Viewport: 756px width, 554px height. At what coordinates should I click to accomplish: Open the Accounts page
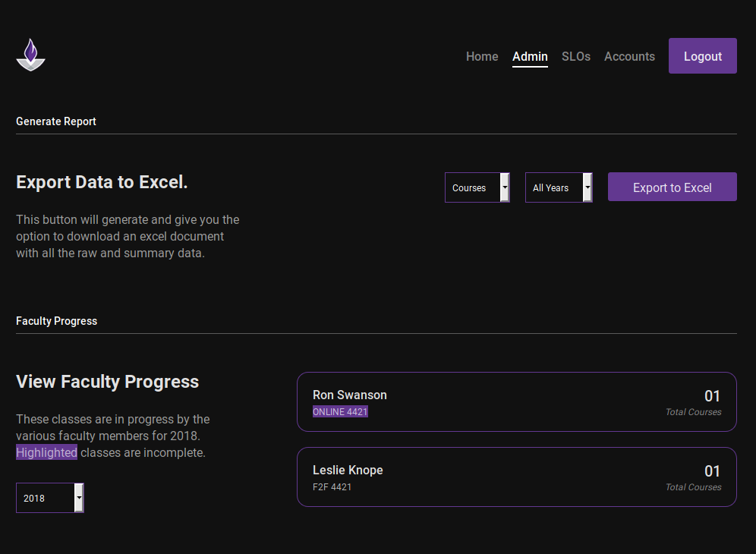[629, 56]
